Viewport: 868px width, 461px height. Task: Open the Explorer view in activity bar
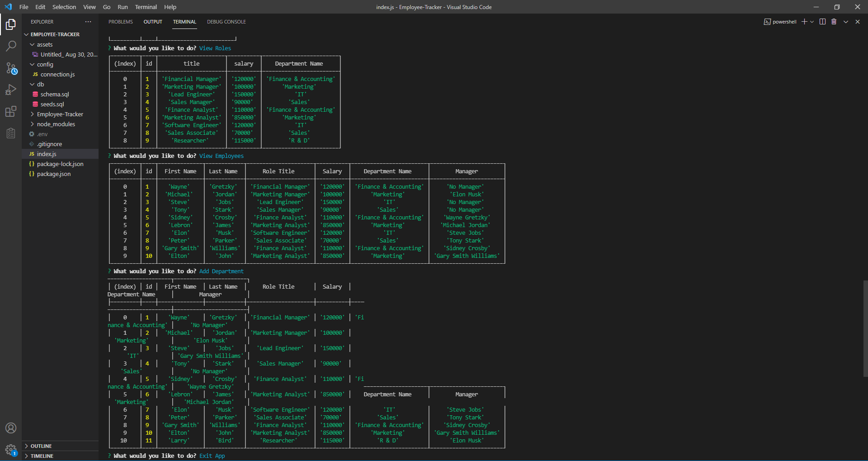click(11, 24)
